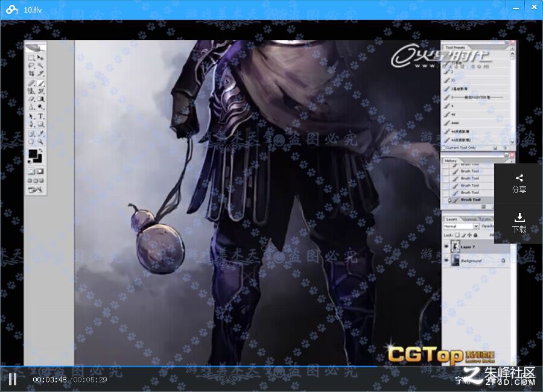Image resolution: width=543 pixels, height=392 pixels.
Task: Select the Slice tool
Action: (40, 73)
